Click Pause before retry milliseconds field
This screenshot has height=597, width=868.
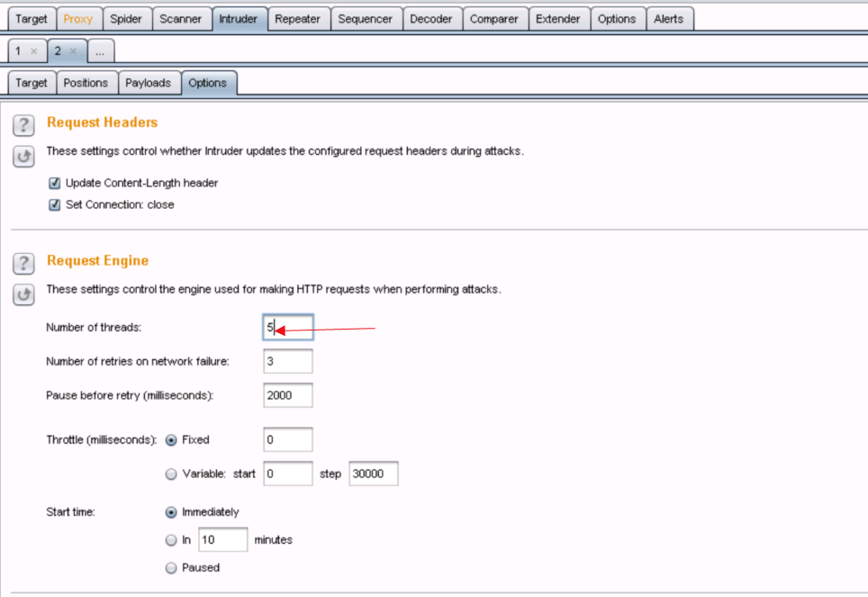288,395
